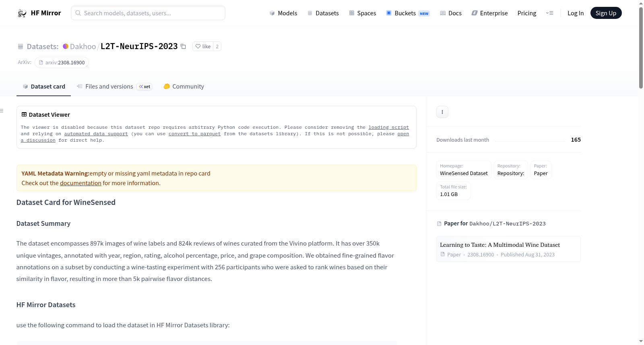Open the Repository link card

pyautogui.click(x=511, y=170)
